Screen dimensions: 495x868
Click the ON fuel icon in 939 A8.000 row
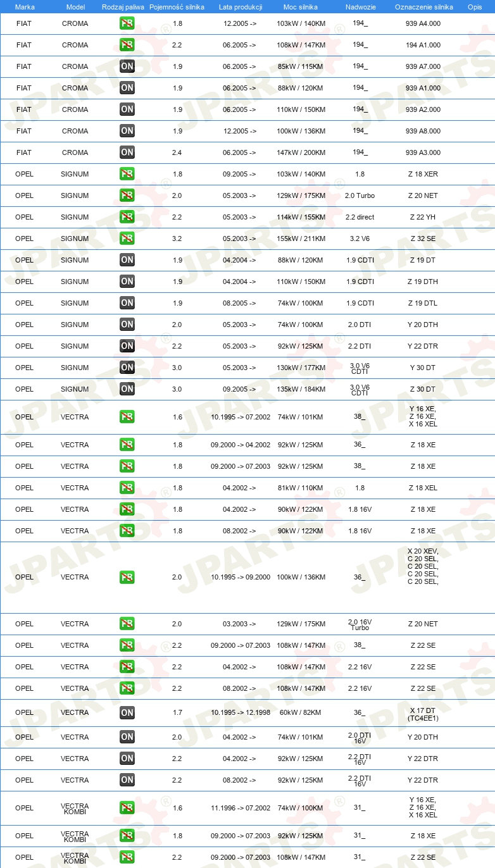[127, 131]
